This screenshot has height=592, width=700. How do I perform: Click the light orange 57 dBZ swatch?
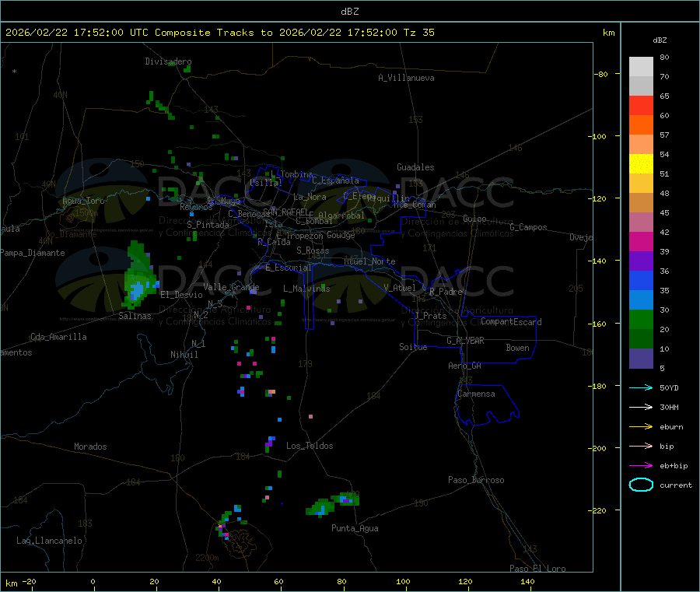coord(641,144)
